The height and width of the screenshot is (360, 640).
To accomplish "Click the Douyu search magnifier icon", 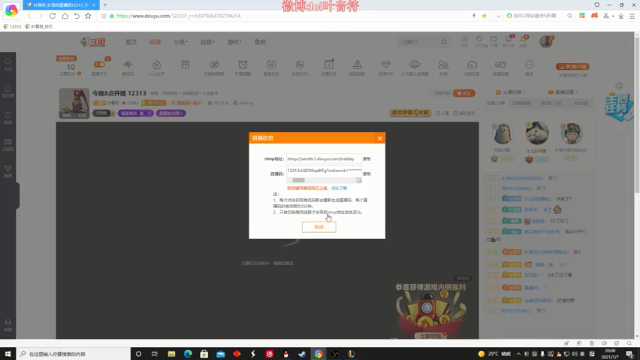I will coord(444,42).
